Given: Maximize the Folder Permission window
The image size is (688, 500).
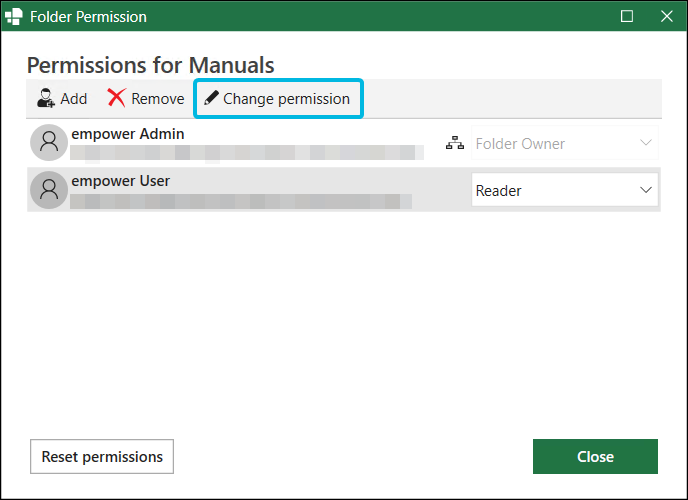Looking at the screenshot, I should click(x=627, y=16).
